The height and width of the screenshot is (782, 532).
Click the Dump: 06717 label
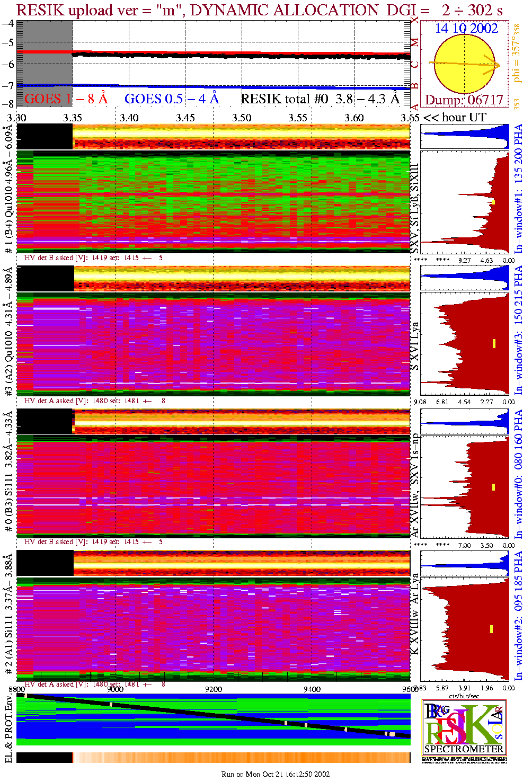pos(464,100)
